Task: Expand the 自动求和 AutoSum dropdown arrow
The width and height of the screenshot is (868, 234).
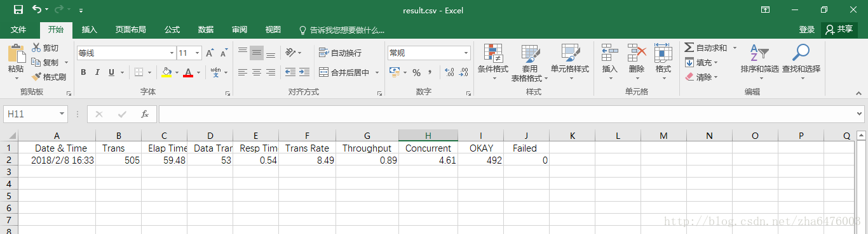Action: tap(735, 48)
